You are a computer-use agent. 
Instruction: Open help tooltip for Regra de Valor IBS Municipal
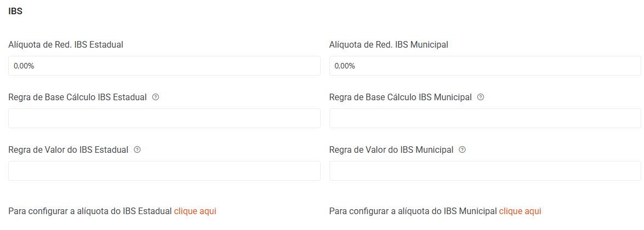462,150
